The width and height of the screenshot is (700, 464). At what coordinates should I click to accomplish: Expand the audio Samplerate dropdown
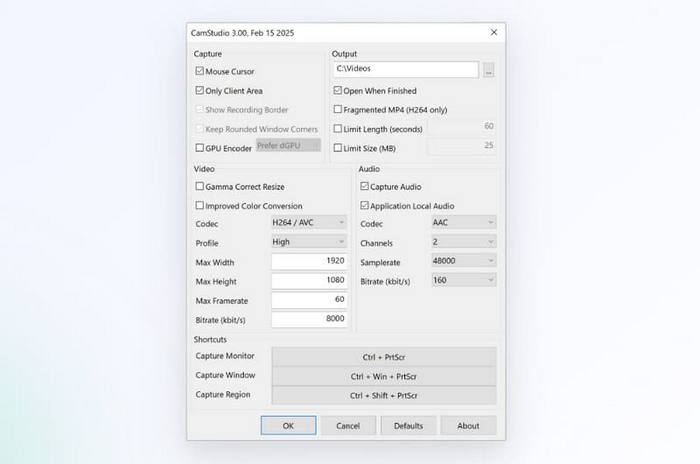point(463,261)
